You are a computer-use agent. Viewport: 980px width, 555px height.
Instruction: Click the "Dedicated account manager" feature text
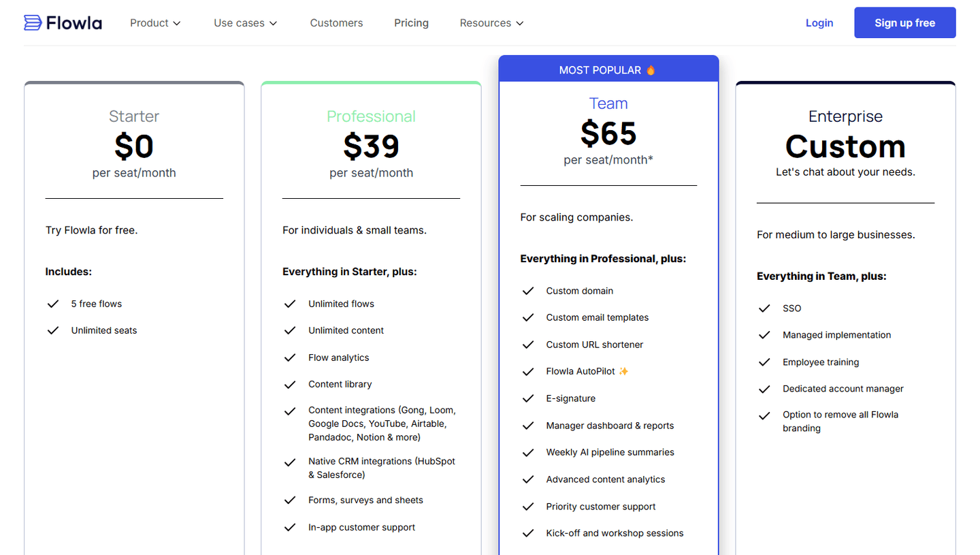coord(843,389)
